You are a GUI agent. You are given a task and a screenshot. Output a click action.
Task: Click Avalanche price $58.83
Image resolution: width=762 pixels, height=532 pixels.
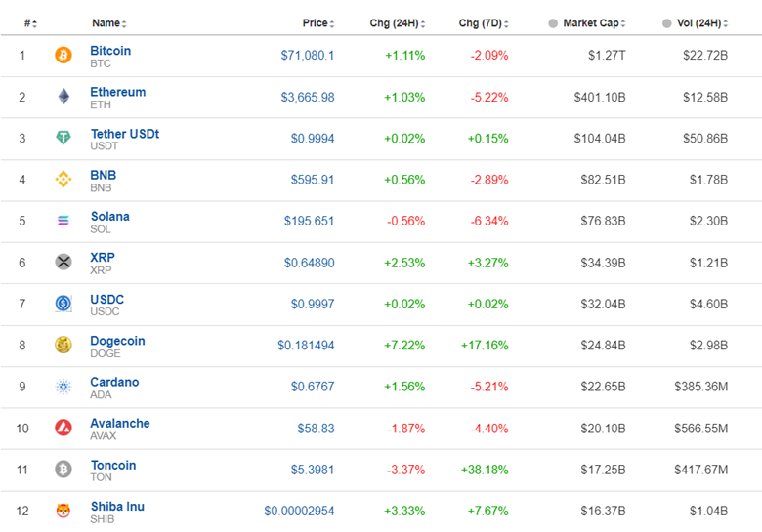pyautogui.click(x=316, y=429)
